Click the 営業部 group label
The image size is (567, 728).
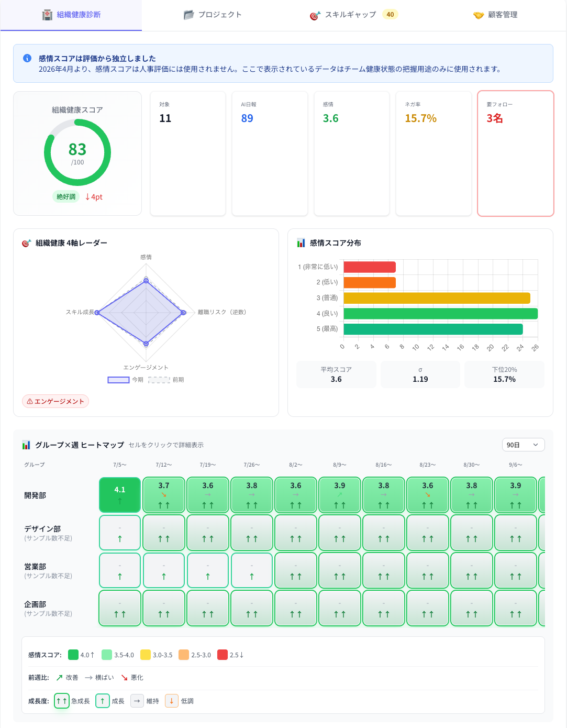pos(35,567)
